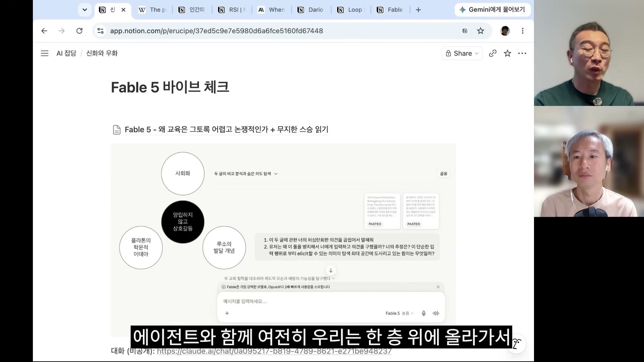Screen dimensions: 644x362
Task: Click the '공유' button
Action: (443, 174)
